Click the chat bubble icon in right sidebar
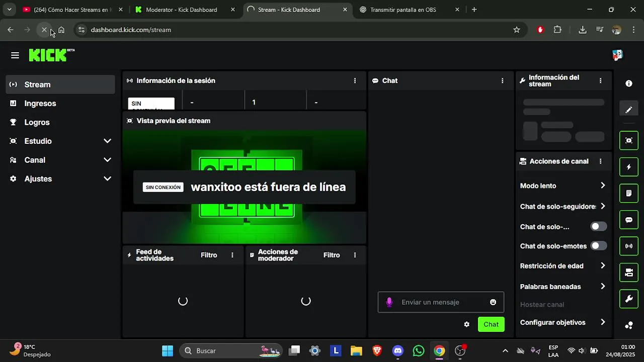This screenshot has height=362, width=644. (629, 220)
